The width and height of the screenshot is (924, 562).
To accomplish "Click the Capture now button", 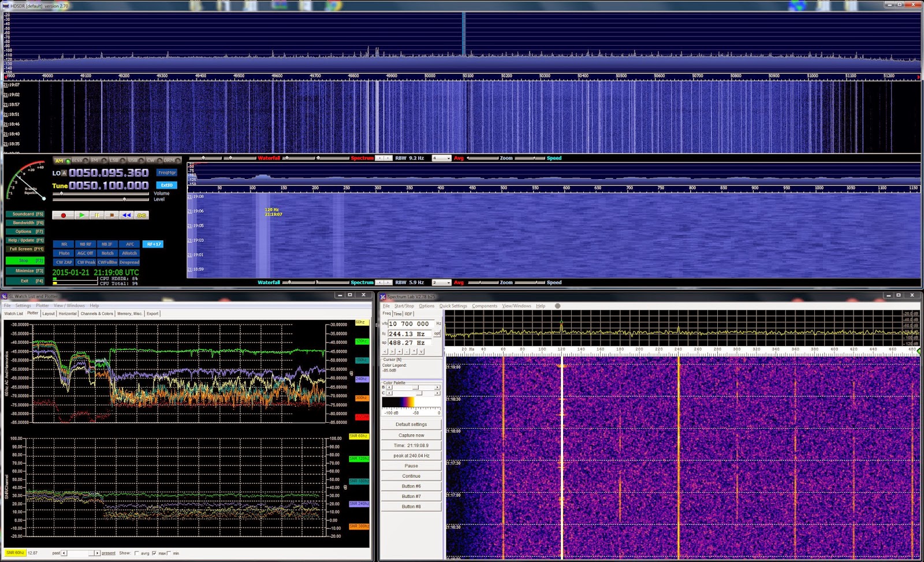I will [411, 434].
